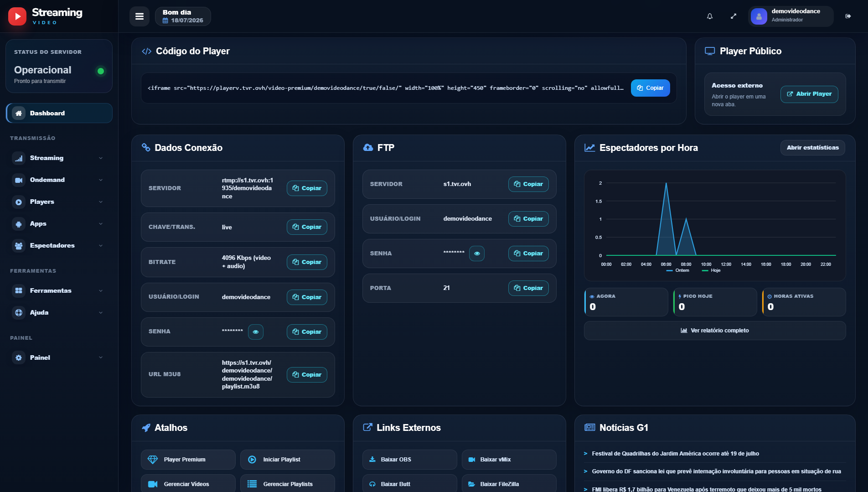Screen dimensions: 868x492
Task: Show the Dados Conexão password with eye icon
Action: pos(256,331)
